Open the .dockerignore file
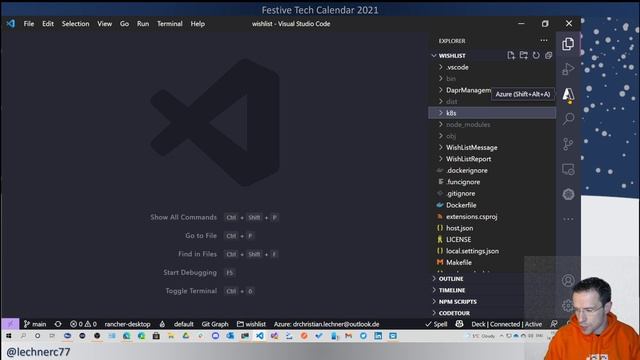The width and height of the screenshot is (640, 360). click(492, 170)
